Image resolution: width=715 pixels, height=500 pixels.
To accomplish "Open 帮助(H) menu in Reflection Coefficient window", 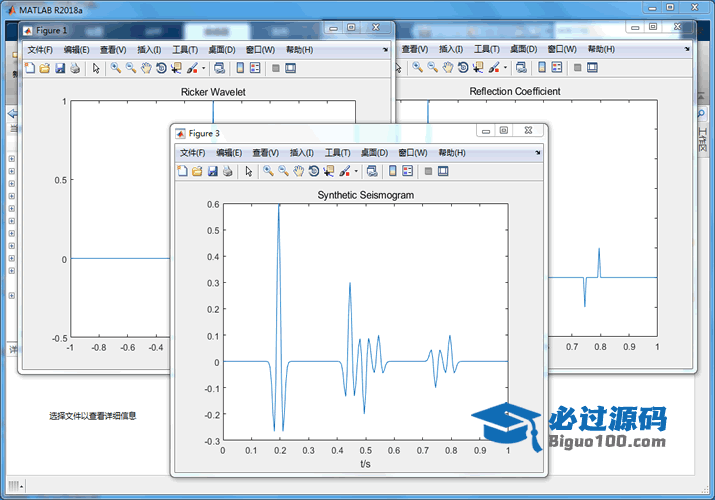I will point(601,49).
